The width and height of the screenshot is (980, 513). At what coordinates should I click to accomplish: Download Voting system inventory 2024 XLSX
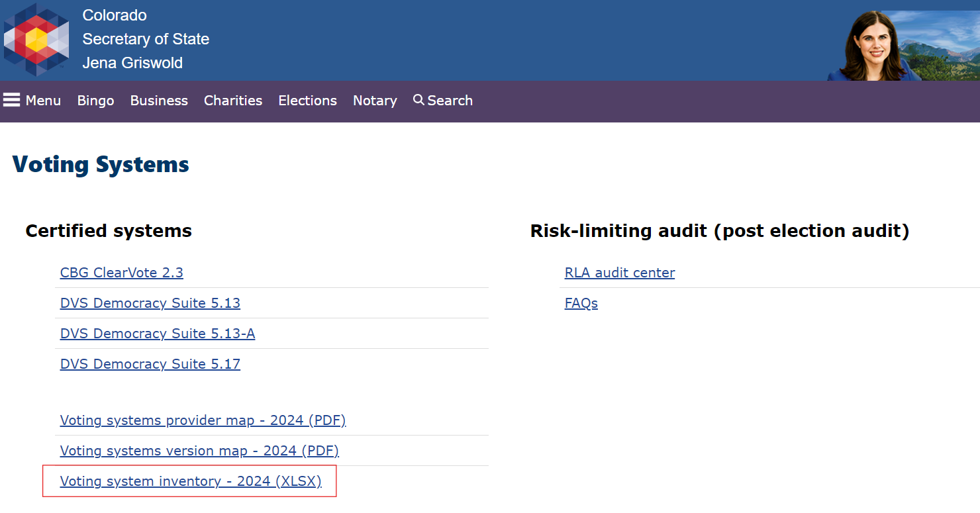[191, 481]
